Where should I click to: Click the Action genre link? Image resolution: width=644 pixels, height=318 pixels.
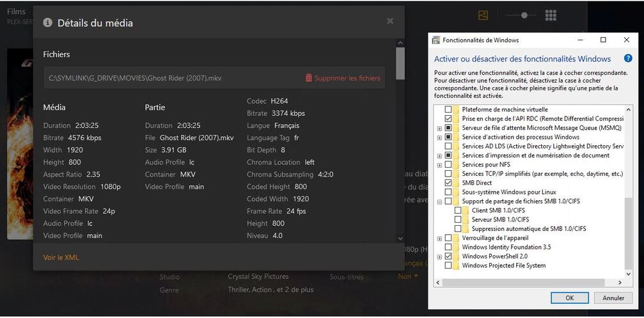pos(262,290)
